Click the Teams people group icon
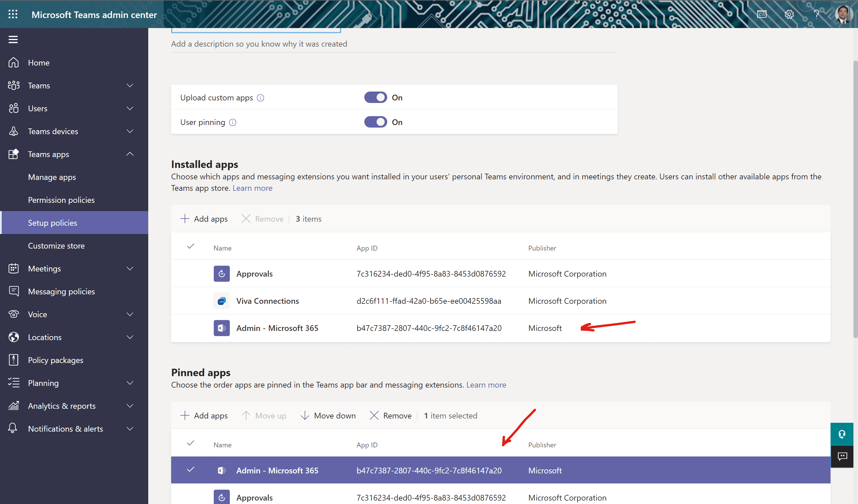Screen dimensions: 858x504 point(14,86)
